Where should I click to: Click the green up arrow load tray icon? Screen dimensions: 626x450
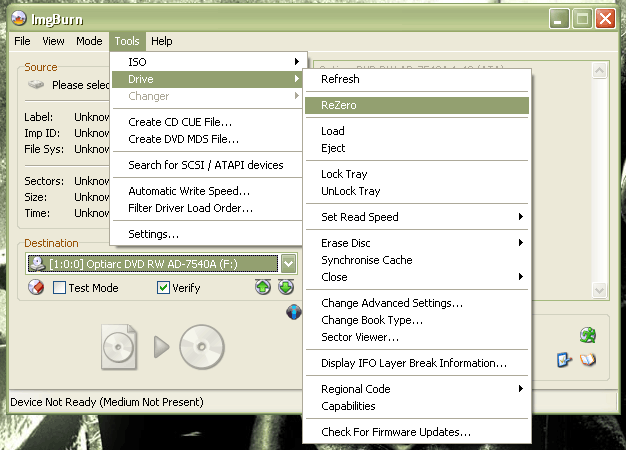click(x=263, y=287)
